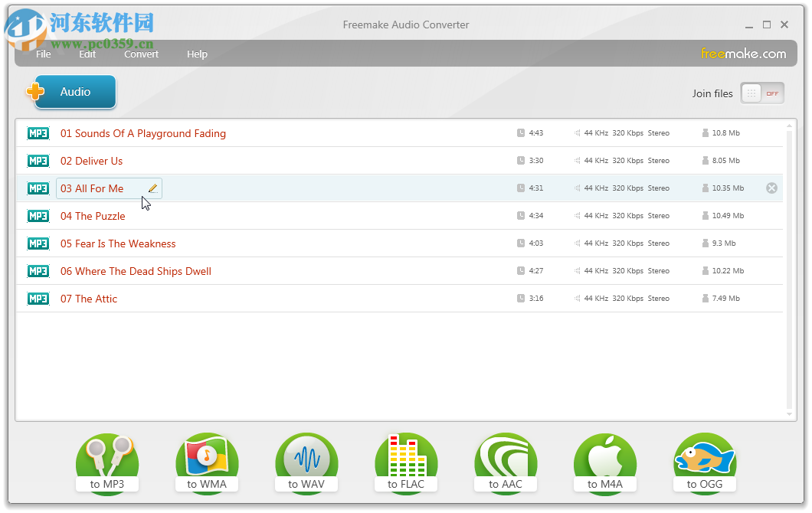Click the pencil edit icon on '03 All For Me'

[152, 188]
